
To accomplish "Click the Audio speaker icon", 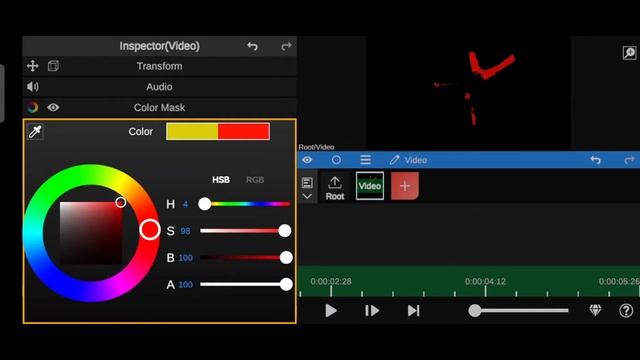I will pyautogui.click(x=33, y=87).
